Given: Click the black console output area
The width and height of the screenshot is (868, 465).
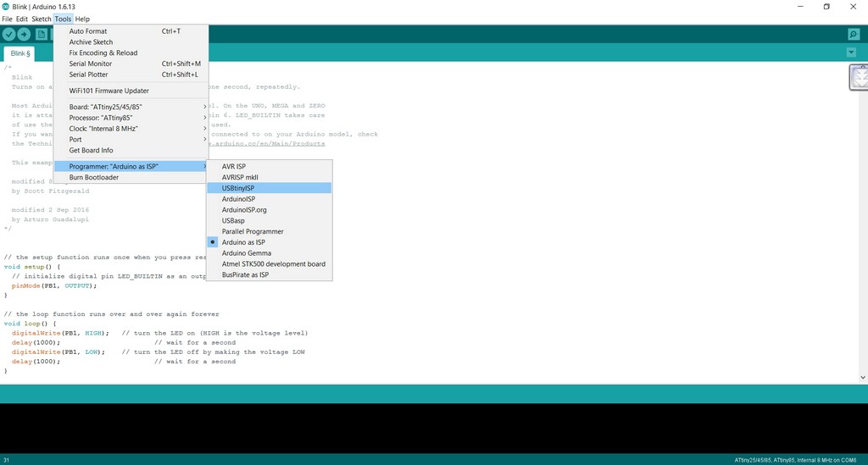Looking at the screenshot, I should coord(434,429).
